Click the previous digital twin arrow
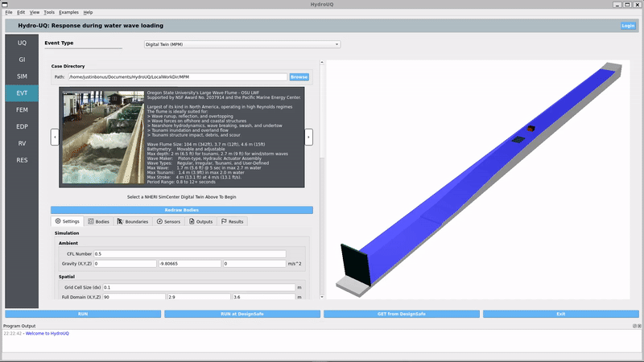 (x=55, y=138)
